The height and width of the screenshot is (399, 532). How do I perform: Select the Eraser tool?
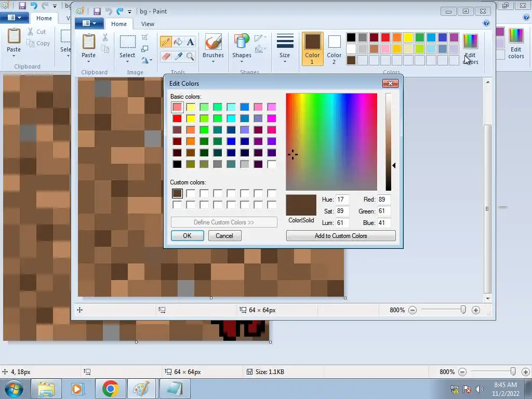point(166,56)
